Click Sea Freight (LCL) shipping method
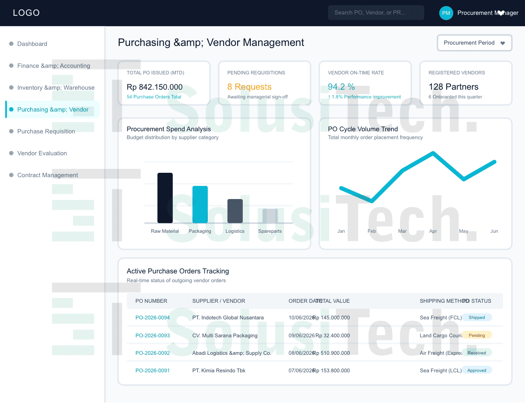The image size is (525, 420). click(x=441, y=371)
